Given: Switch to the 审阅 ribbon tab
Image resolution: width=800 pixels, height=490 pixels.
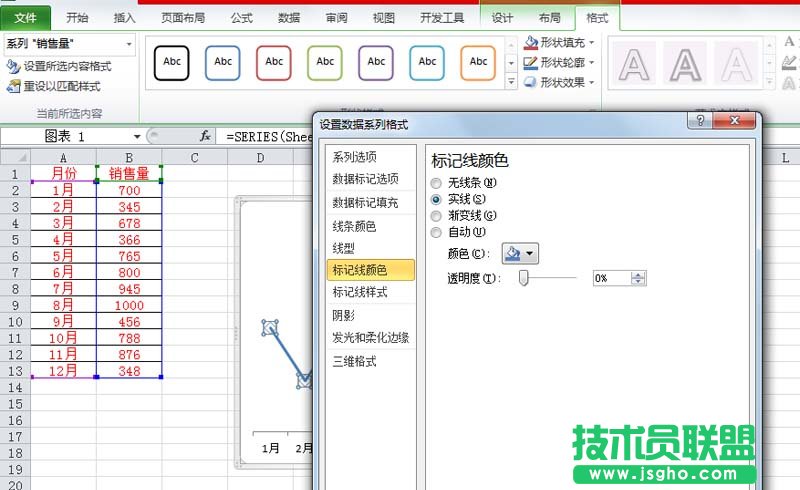Looking at the screenshot, I should (x=336, y=18).
